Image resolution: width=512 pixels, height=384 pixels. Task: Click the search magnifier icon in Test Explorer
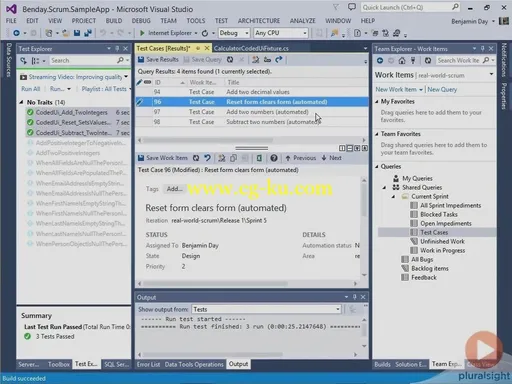120,60
